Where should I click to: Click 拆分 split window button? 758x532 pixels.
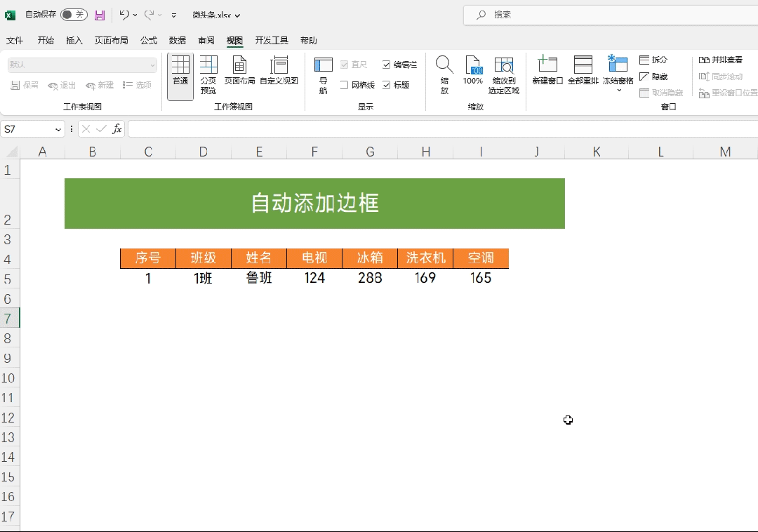(653, 60)
